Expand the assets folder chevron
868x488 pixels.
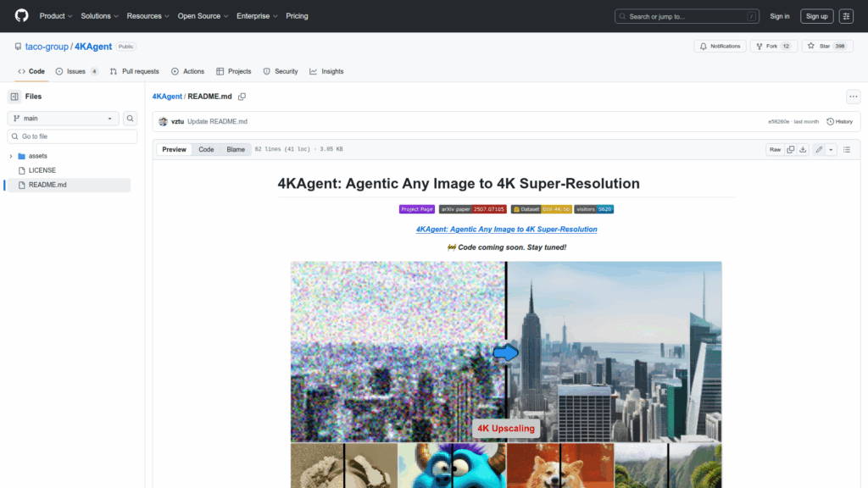pyautogui.click(x=10, y=156)
